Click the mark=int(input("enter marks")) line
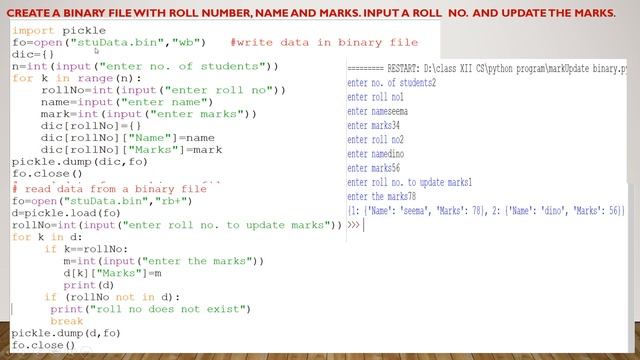The image size is (640, 360). click(149, 114)
